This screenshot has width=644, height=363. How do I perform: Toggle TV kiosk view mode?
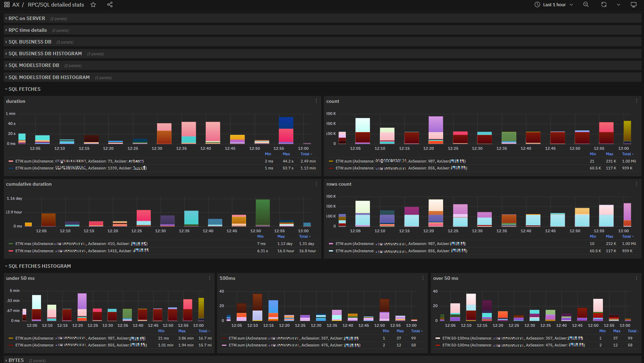click(634, 4)
